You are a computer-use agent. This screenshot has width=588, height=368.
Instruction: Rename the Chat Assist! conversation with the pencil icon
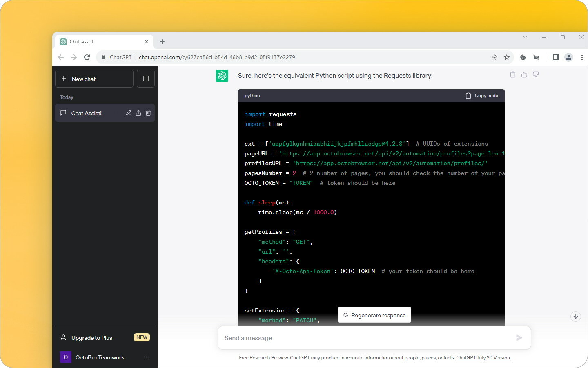128,113
